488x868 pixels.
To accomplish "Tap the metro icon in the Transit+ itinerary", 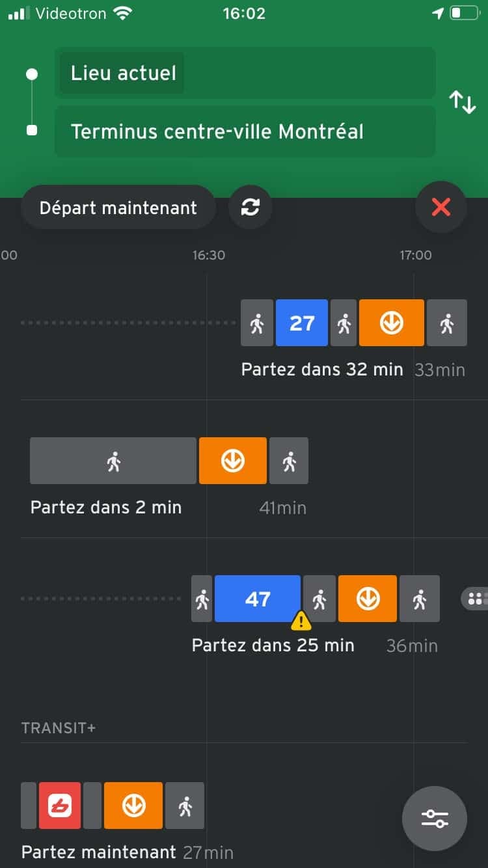I will pos(133,806).
